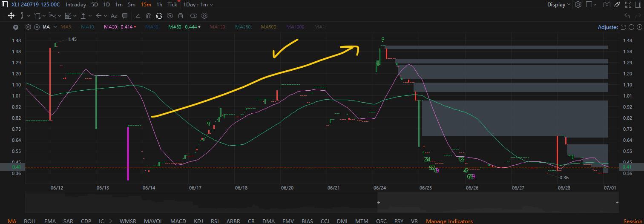Click the Session button
Image resolution: width=644 pixels, height=224 pixels.
(x=632, y=221)
